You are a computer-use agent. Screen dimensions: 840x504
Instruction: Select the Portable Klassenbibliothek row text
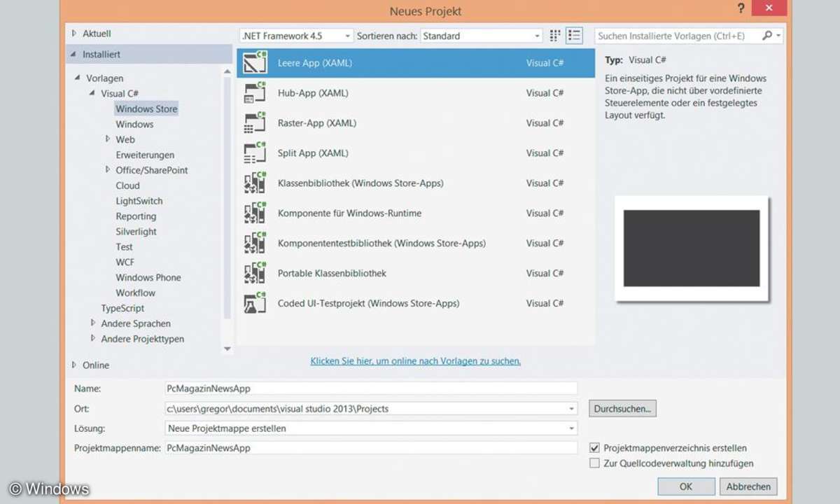point(332,273)
